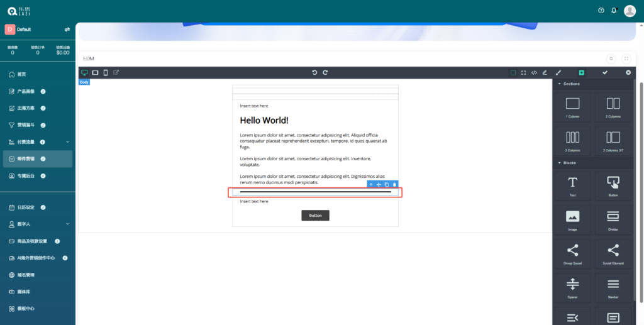644x325 pixels.
Task: Switch to tablet device preview
Action: tap(95, 73)
